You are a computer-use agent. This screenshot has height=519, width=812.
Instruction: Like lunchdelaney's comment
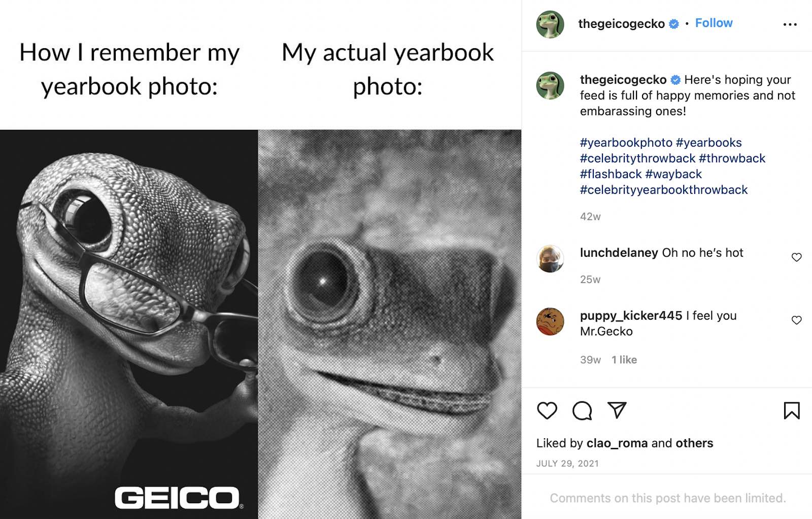[x=796, y=257]
